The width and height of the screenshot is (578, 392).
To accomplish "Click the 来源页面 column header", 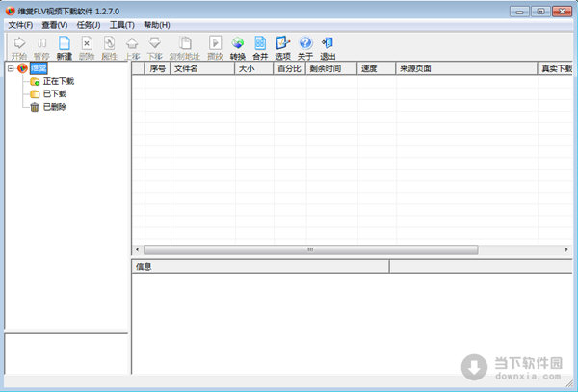I will [466, 68].
